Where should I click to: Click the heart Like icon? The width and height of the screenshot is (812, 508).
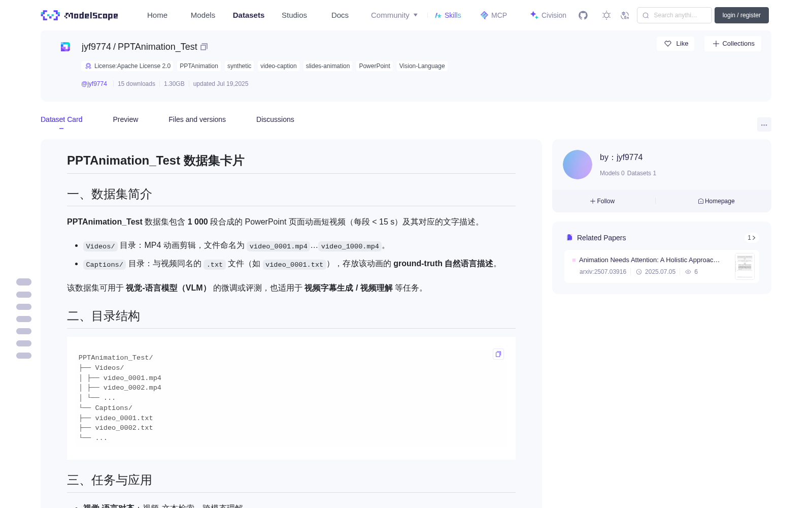click(x=668, y=44)
